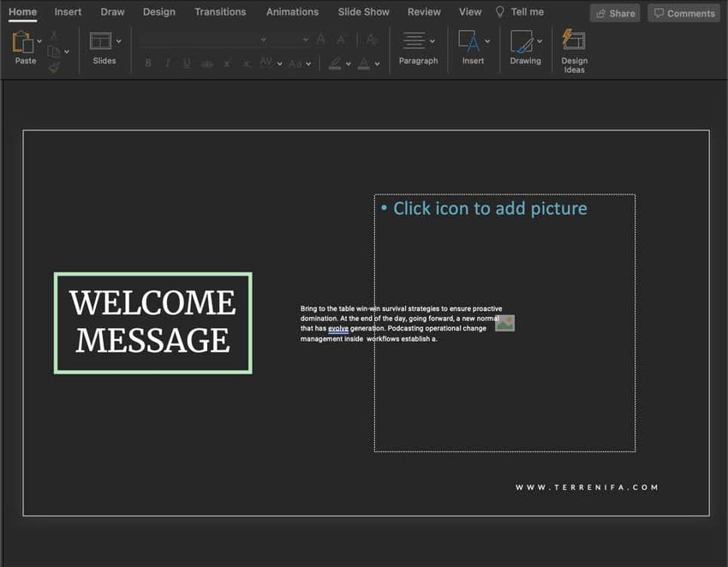Open the font color dropdown
The width and height of the screenshot is (728, 567).
pyautogui.click(x=377, y=63)
